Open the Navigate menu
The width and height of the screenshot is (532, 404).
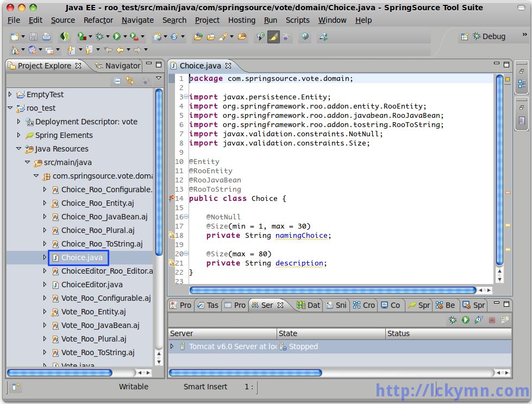[x=137, y=20]
